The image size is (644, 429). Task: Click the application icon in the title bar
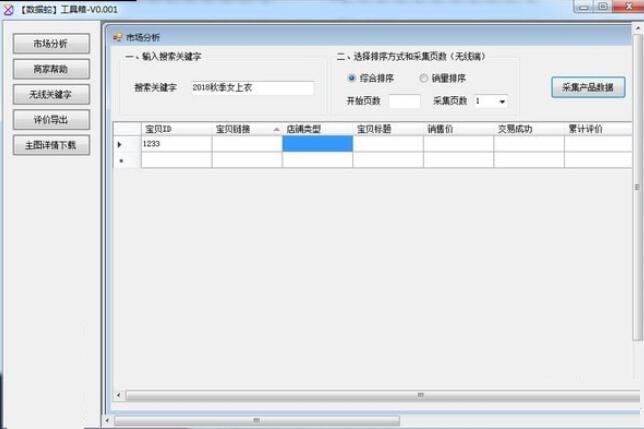[8, 9]
